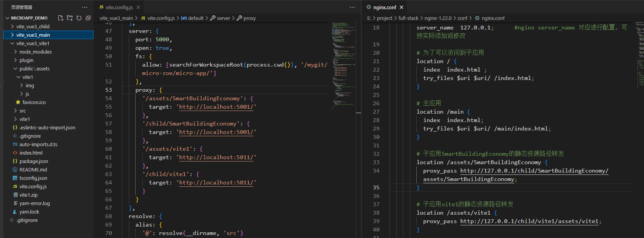Click the favicon.ico star file icon
This screenshot has width=644, height=238.
coord(18,102)
